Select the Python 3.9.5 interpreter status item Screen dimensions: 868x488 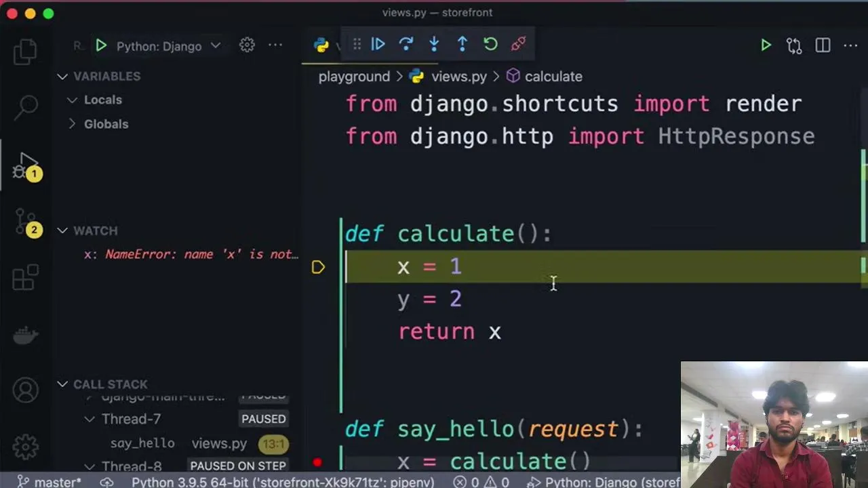tap(283, 482)
